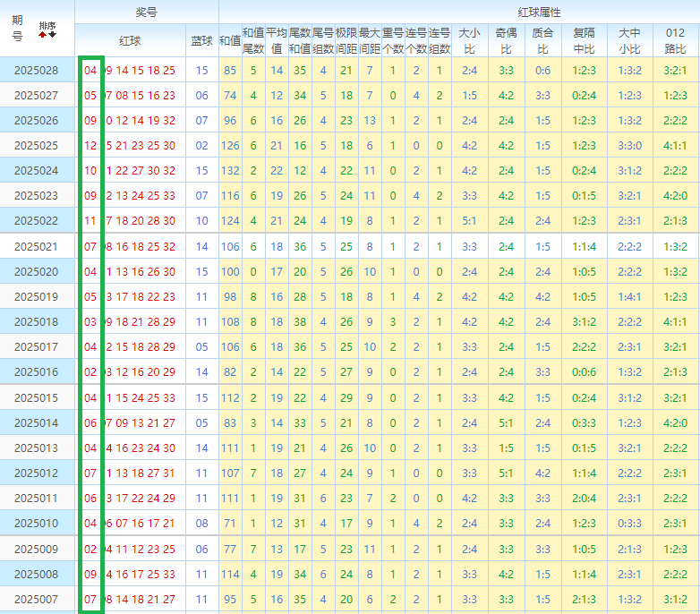Click the 极限间距 column header
700x614 pixels.
coord(346,40)
